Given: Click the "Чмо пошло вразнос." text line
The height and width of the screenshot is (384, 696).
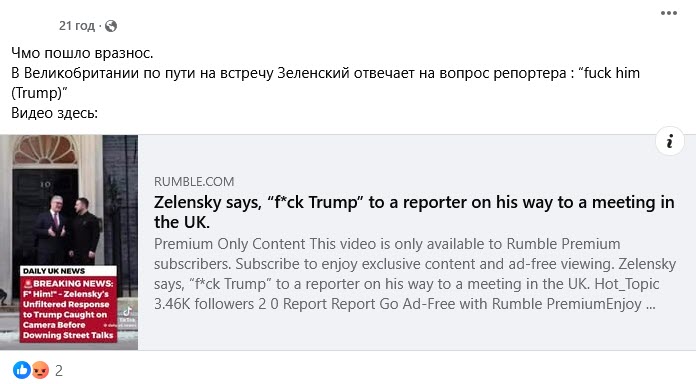Looking at the screenshot, I should point(82,53).
